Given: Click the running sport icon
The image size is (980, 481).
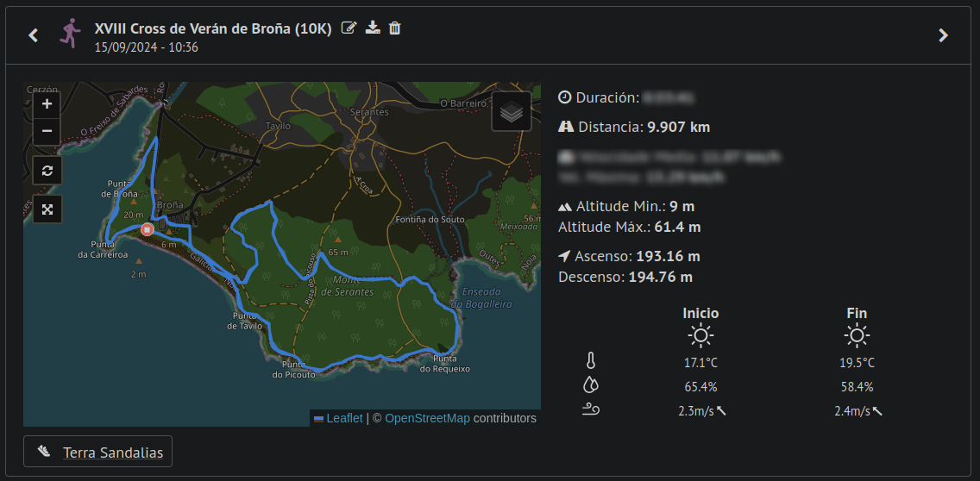Looking at the screenshot, I should (71, 33).
